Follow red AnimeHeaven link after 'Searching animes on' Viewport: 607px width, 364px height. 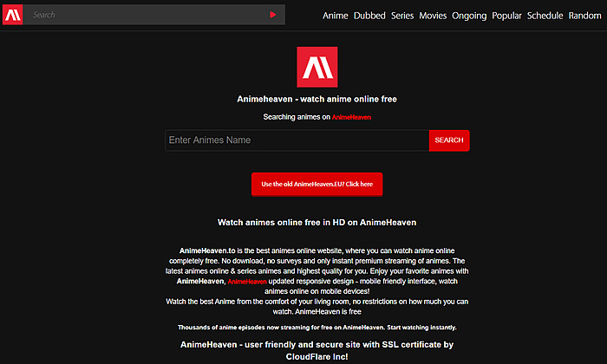(x=351, y=117)
